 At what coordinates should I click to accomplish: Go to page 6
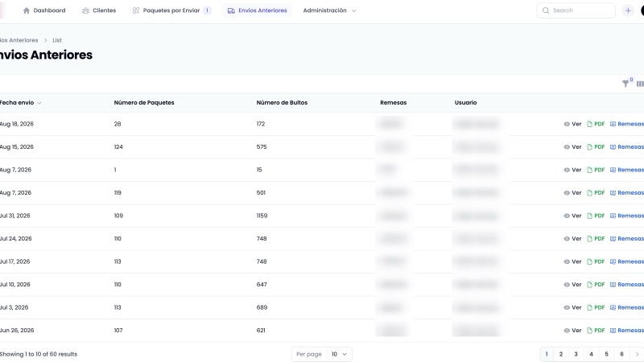point(621,354)
